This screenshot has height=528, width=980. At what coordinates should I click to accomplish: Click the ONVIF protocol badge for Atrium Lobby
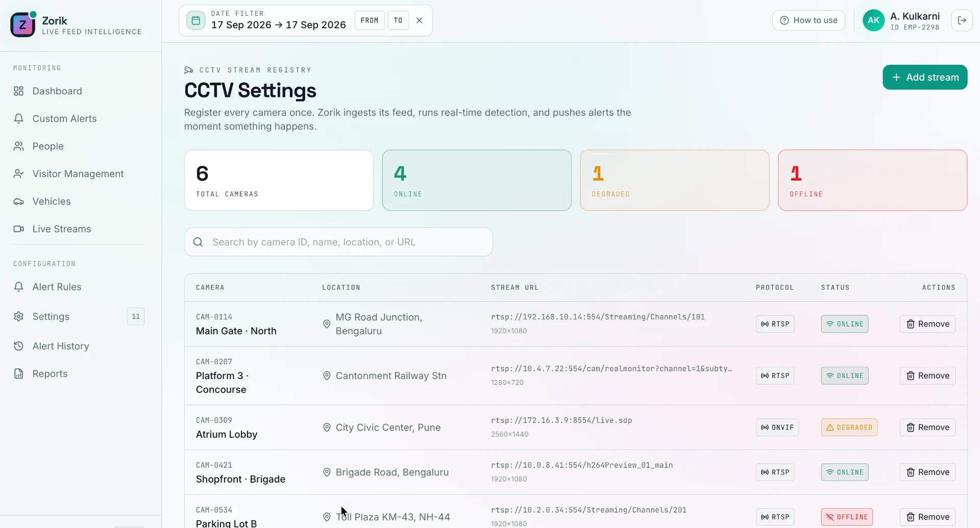click(777, 428)
